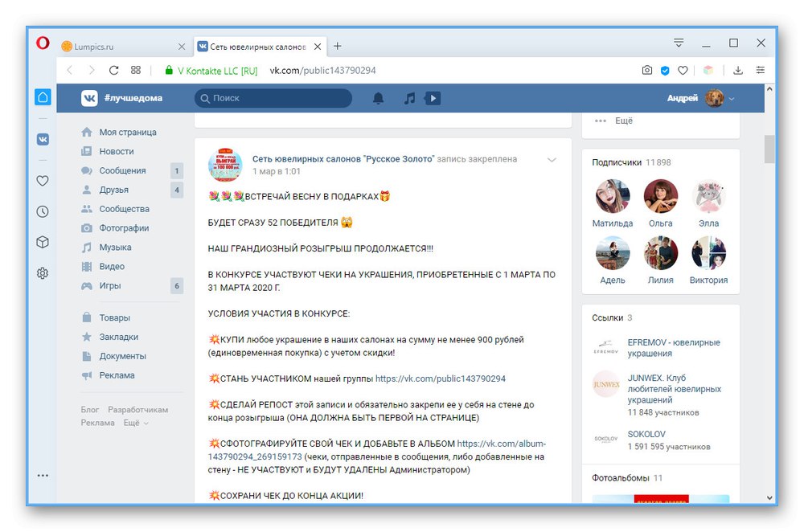Go forward to next page
The height and width of the screenshot is (532, 804).
point(92,70)
